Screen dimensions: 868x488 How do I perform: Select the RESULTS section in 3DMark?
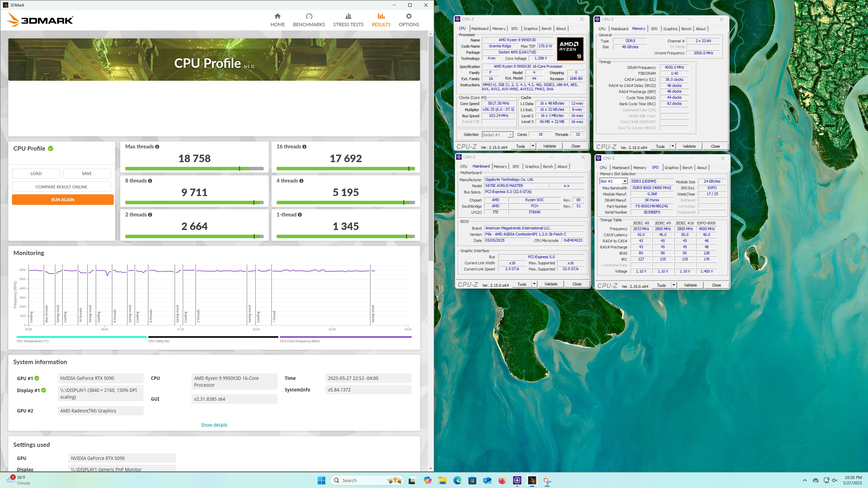click(x=381, y=20)
